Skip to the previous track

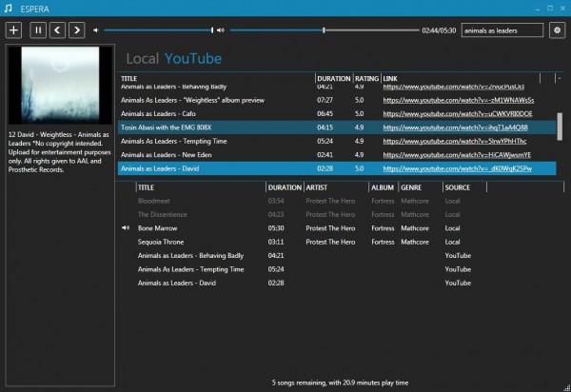pyautogui.click(x=56, y=30)
